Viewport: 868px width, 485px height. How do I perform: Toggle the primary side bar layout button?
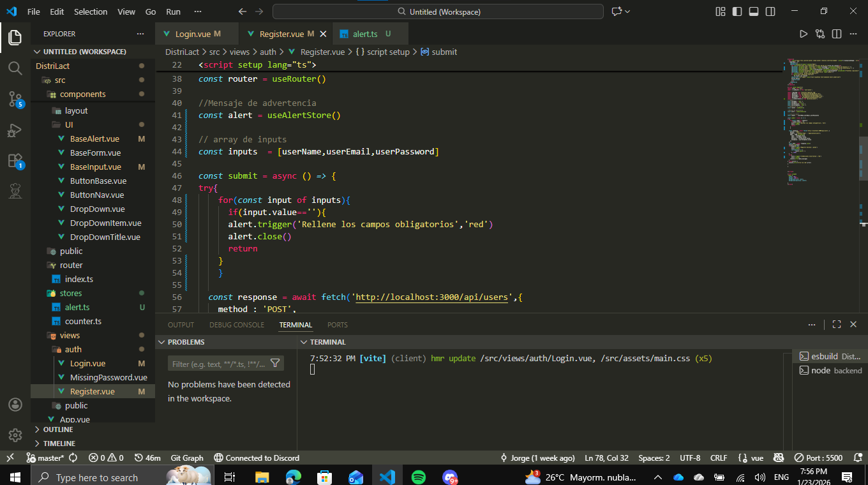[x=737, y=11]
